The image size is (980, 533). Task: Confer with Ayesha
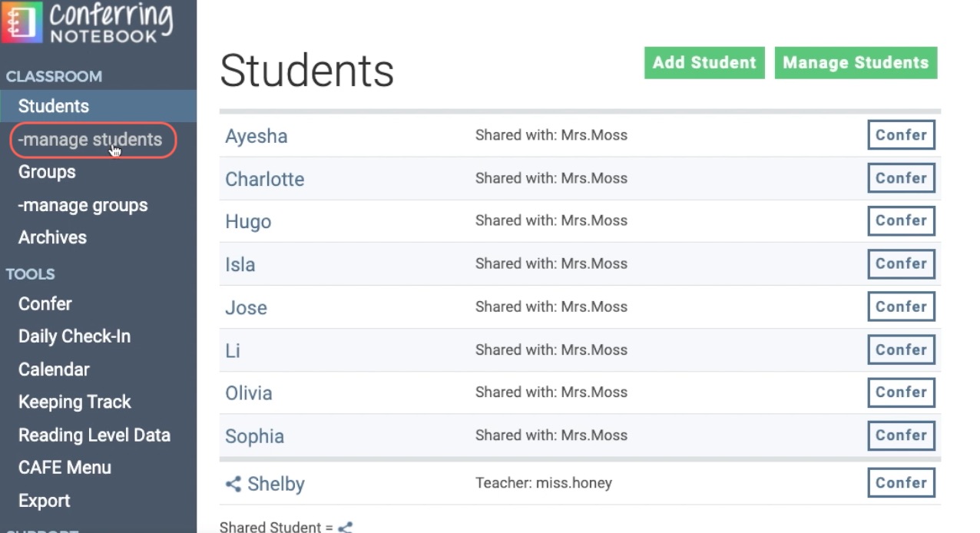pos(900,134)
